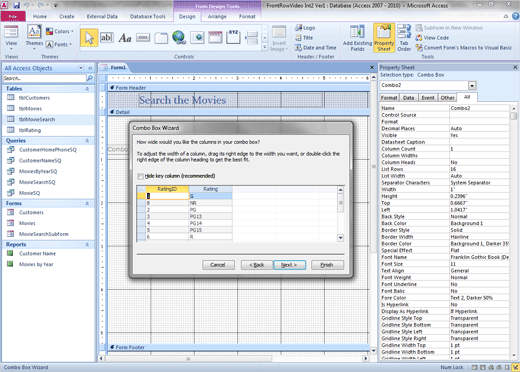
Task: Open Add Existing Fields pane
Action: pyautogui.click(x=357, y=38)
